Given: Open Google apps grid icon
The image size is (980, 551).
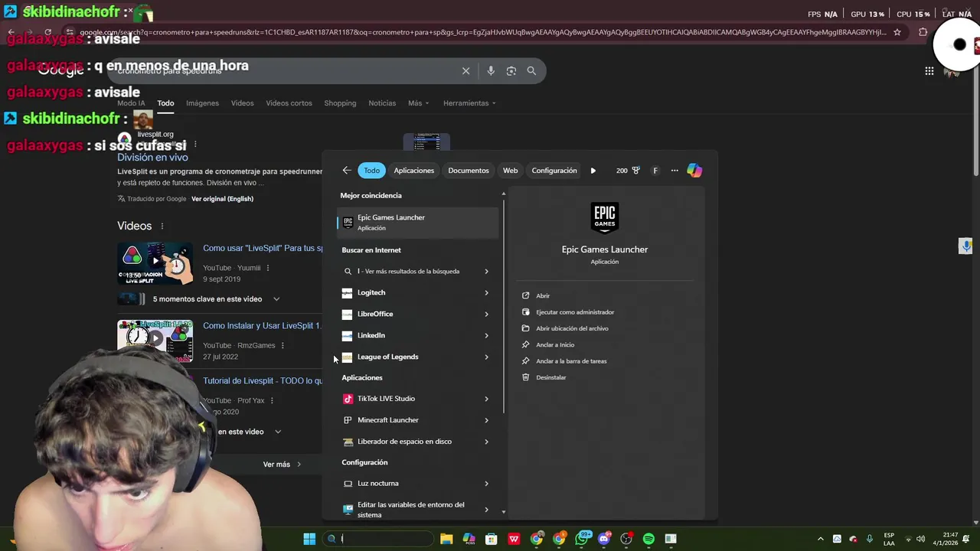Looking at the screenshot, I should pyautogui.click(x=929, y=71).
